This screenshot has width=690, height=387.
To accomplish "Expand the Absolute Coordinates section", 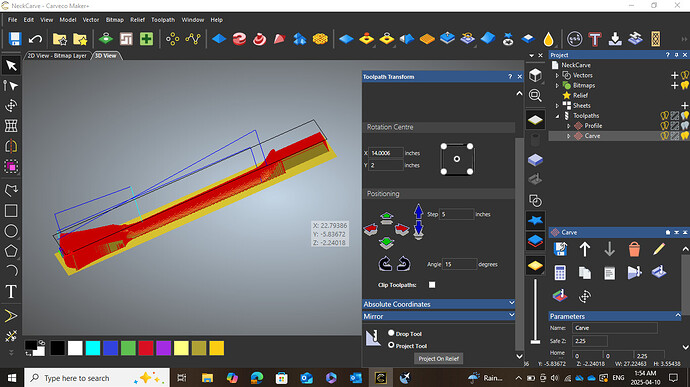I will tap(439, 304).
